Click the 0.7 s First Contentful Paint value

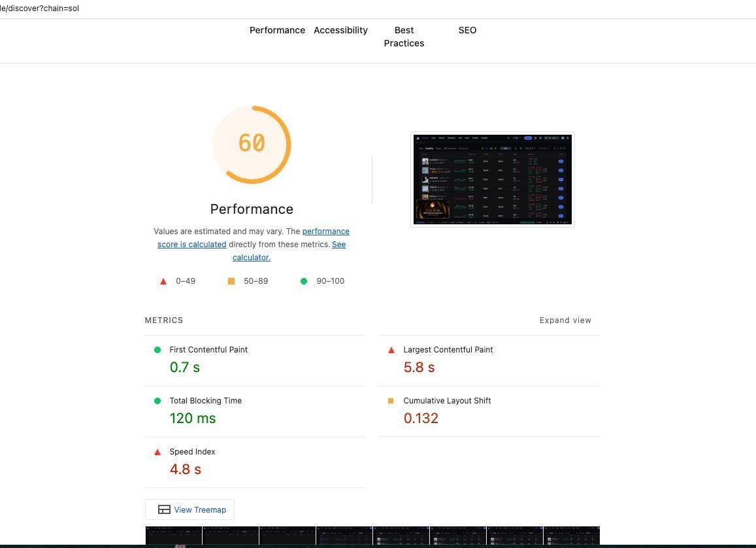[185, 367]
